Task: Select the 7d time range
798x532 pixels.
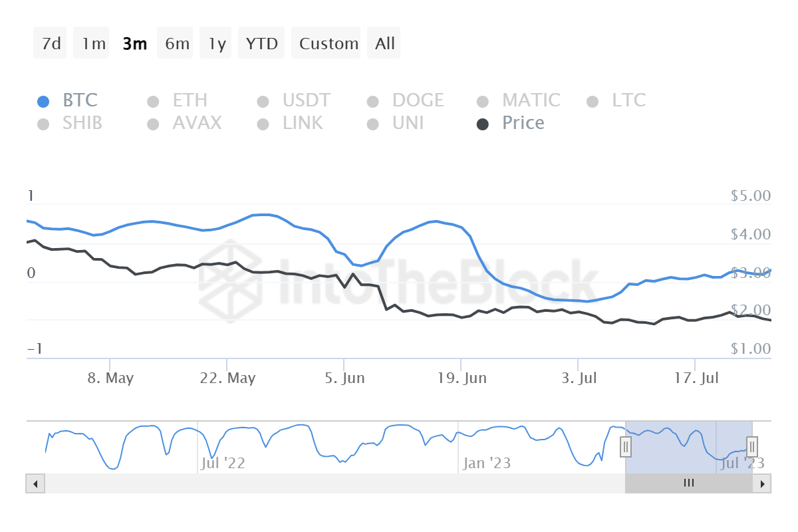Action: [51, 44]
